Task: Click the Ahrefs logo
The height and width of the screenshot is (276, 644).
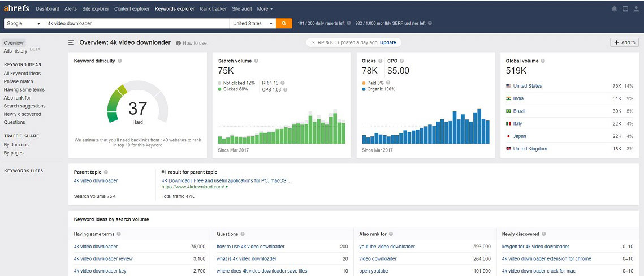Action: pyautogui.click(x=16, y=8)
